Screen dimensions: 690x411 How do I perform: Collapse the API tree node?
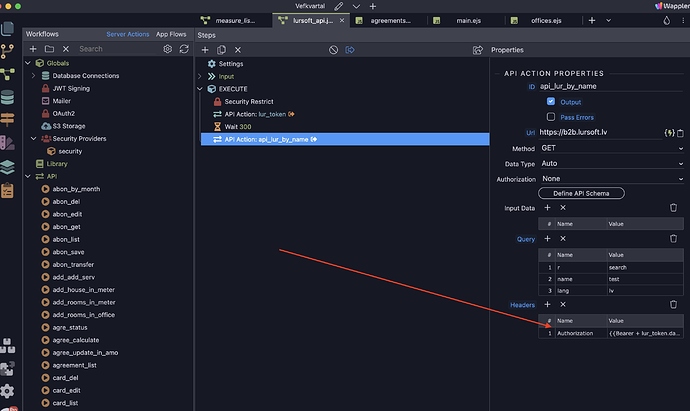28,176
